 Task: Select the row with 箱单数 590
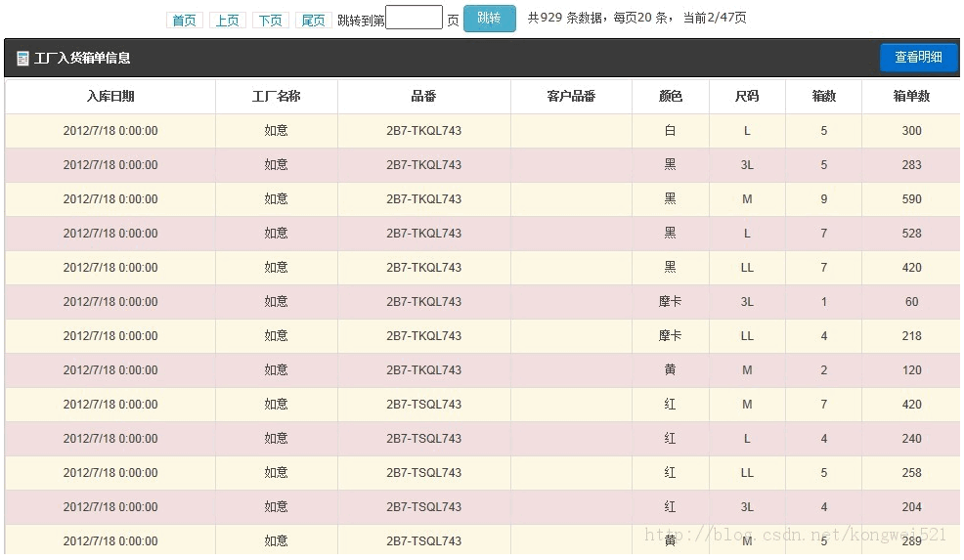482,199
